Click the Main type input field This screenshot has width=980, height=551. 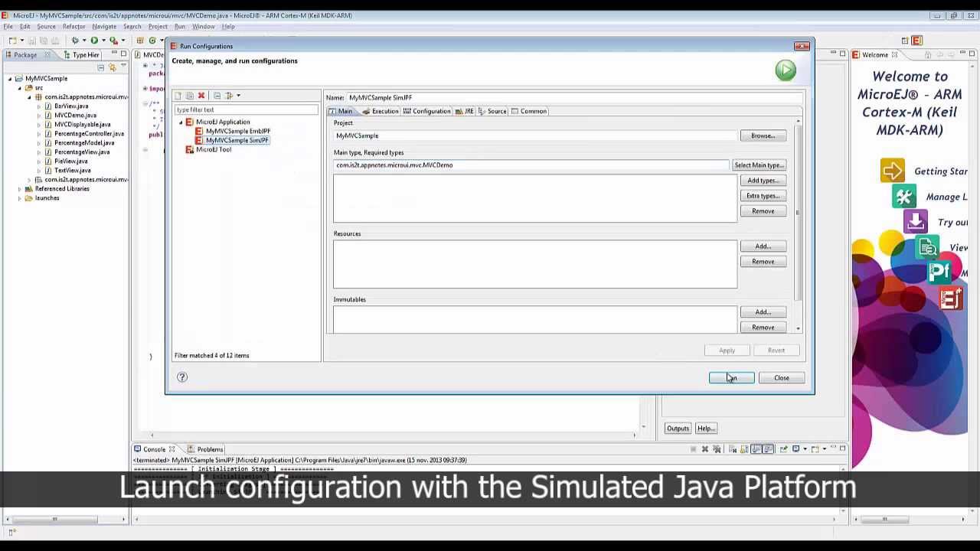(x=531, y=165)
